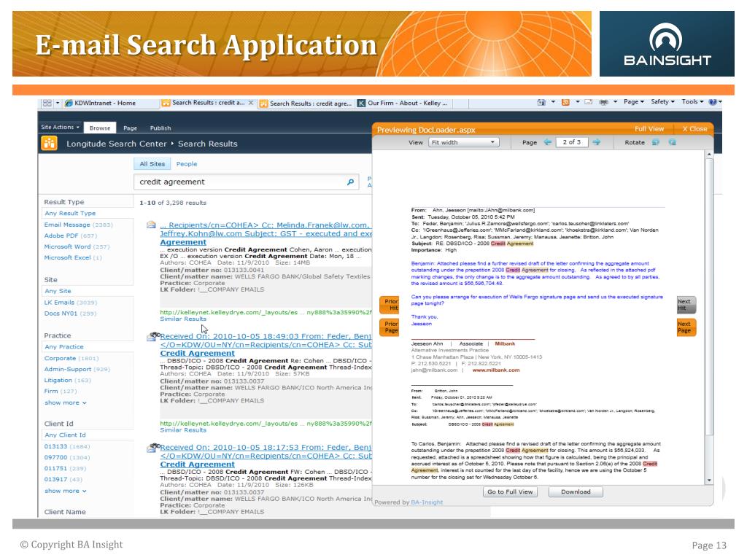Open the BA-Insight powered by link
This screenshot has width=747, height=560.
pos(427,502)
